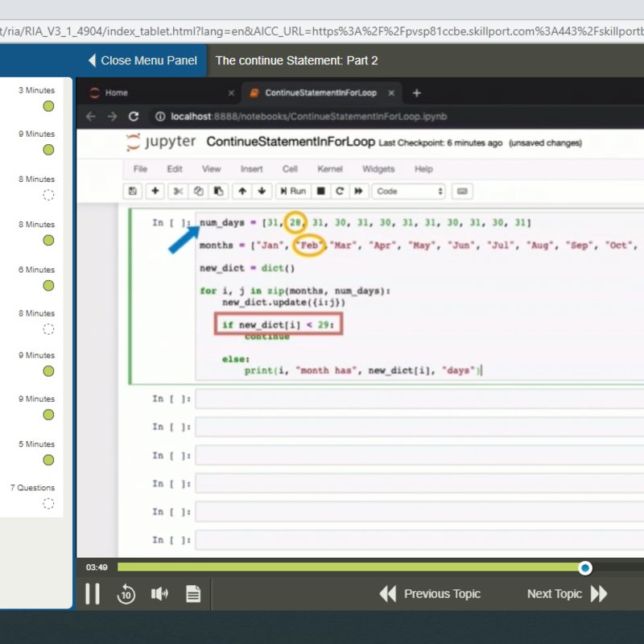The width and height of the screenshot is (644, 644).
Task: Restart and rerun notebook with fast-forward icon
Action: 358,191
